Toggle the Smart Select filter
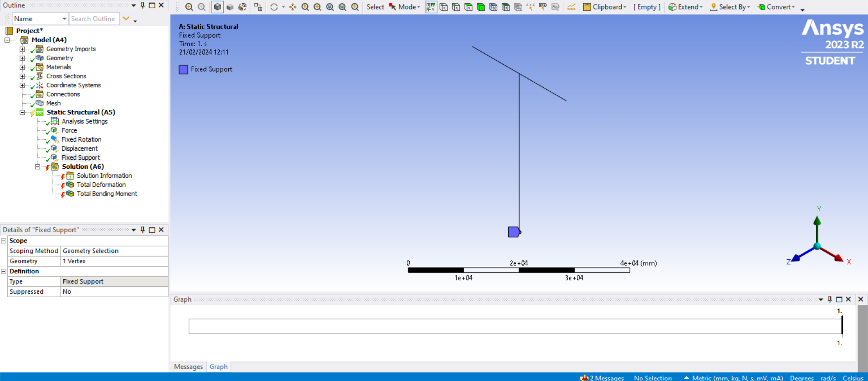 pyautogui.click(x=431, y=7)
